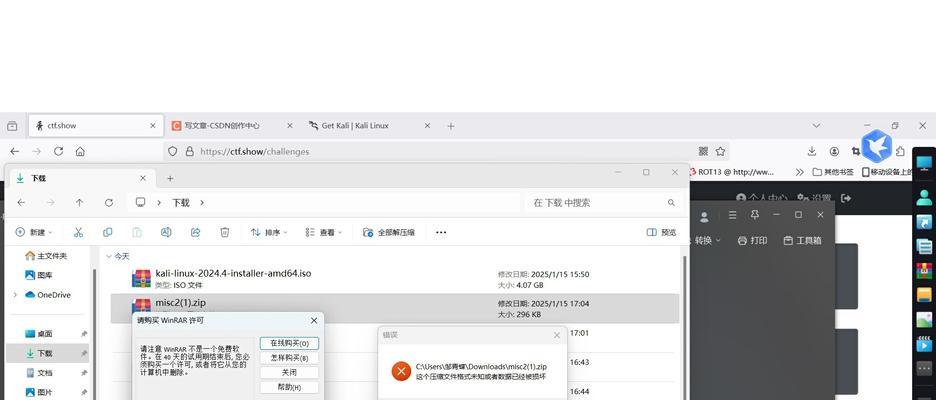This screenshot has height=400, width=936.
Task: Click the 在 下载 中搜索 search box
Action: (603, 203)
